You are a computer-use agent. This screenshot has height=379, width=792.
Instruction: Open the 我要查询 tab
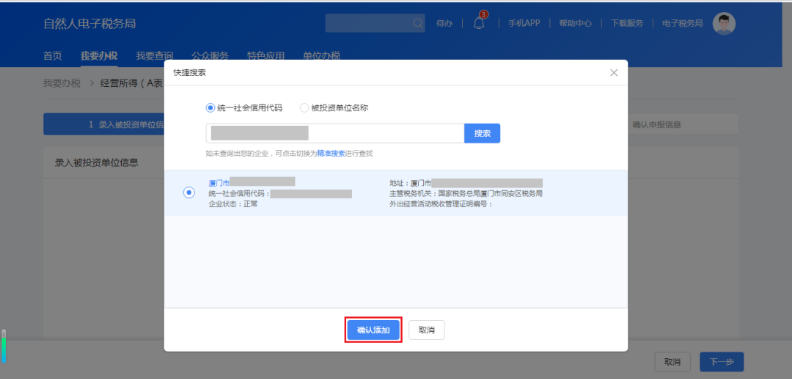click(155, 56)
